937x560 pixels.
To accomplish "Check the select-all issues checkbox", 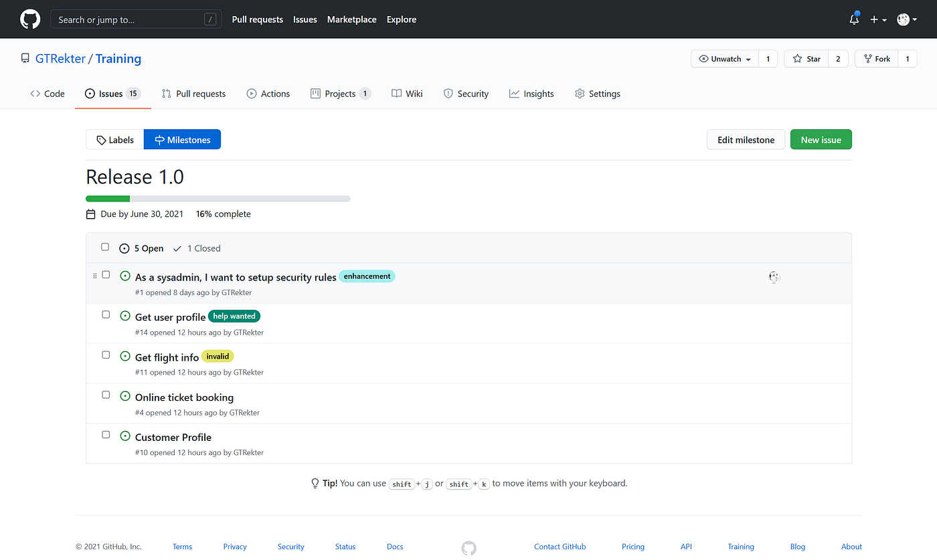I will click(105, 247).
